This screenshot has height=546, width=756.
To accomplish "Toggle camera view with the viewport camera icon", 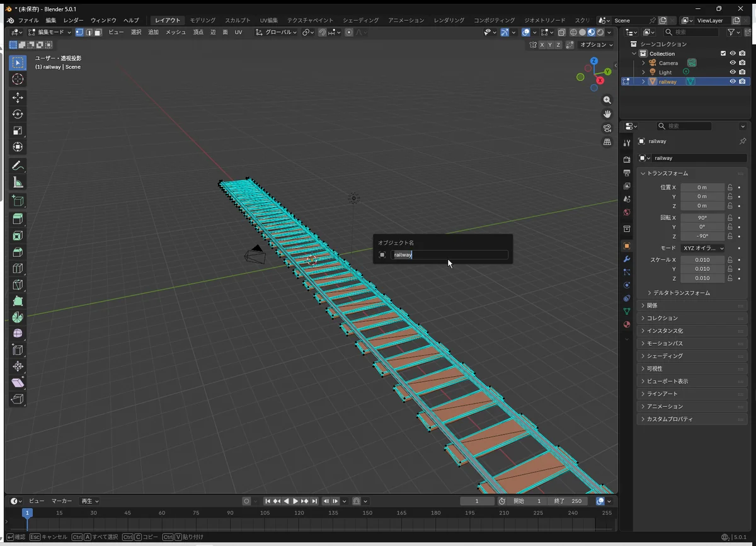I will click(x=607, y=128).
